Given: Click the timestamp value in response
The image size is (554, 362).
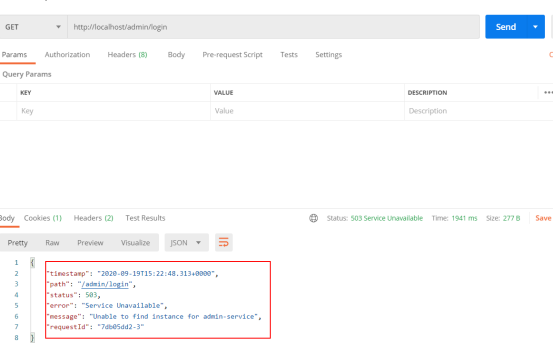Looking at the screenshot, I should 156,273.
